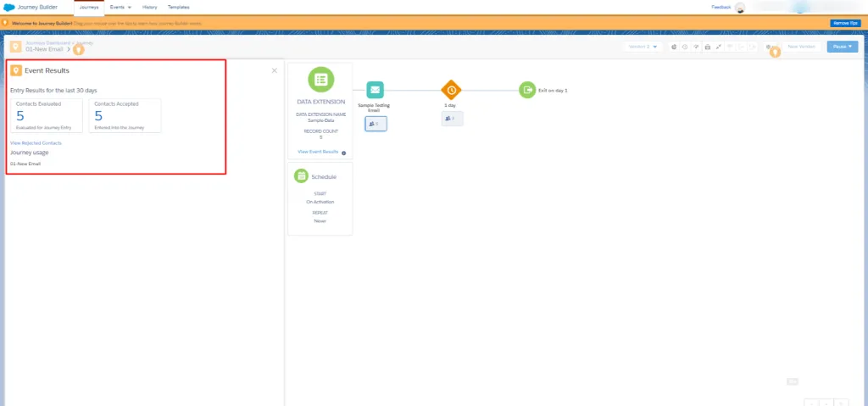Image resolution: width=868 pixels, height=406 pixels.
Task: Click the Remove Tips button
Action: (x=845, y=23)
